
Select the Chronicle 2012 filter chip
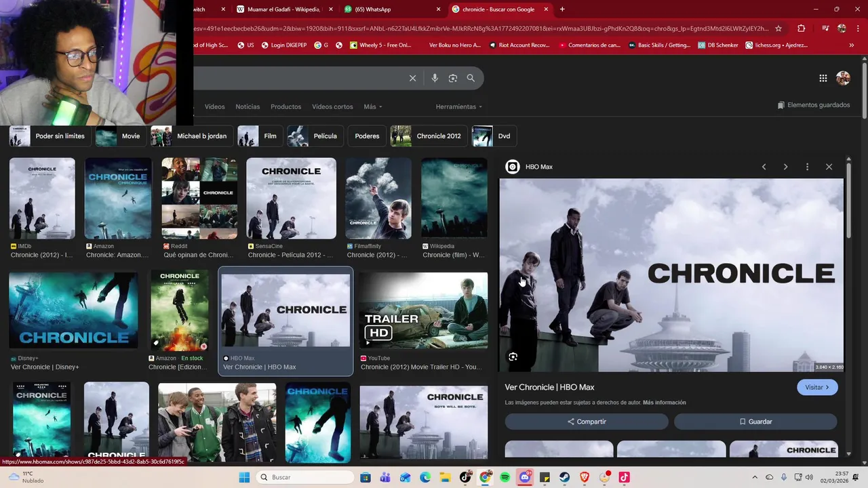tap(429, 136)
